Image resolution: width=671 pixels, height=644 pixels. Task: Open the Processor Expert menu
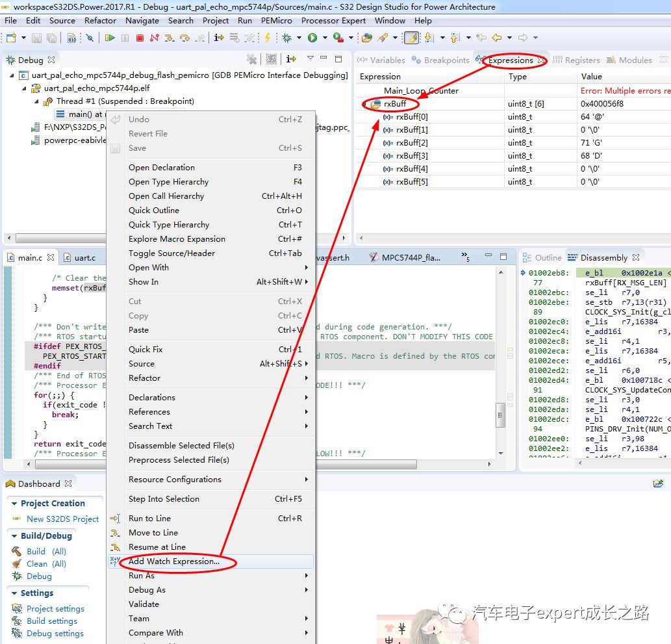pos(333,21)
